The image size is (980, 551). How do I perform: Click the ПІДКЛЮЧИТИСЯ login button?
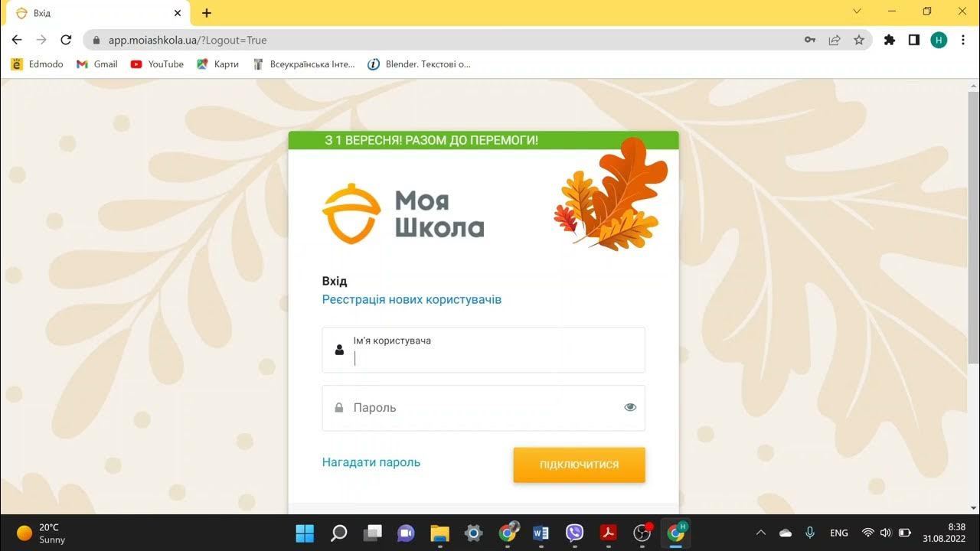[579, 465]
